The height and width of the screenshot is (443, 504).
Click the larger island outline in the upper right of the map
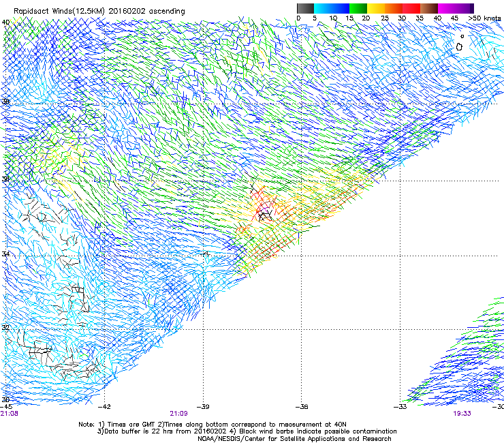[x=459, y=47]
